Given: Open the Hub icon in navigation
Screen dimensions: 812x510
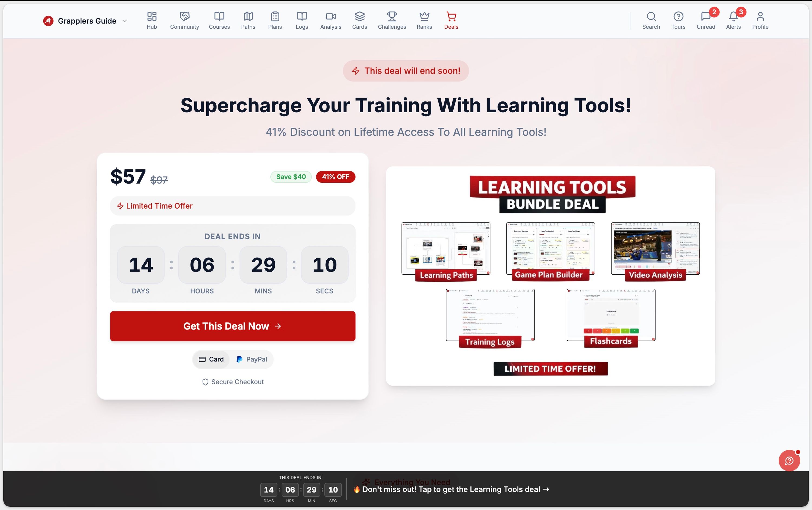Looking at the screenshot, I should tap(152, 16).
